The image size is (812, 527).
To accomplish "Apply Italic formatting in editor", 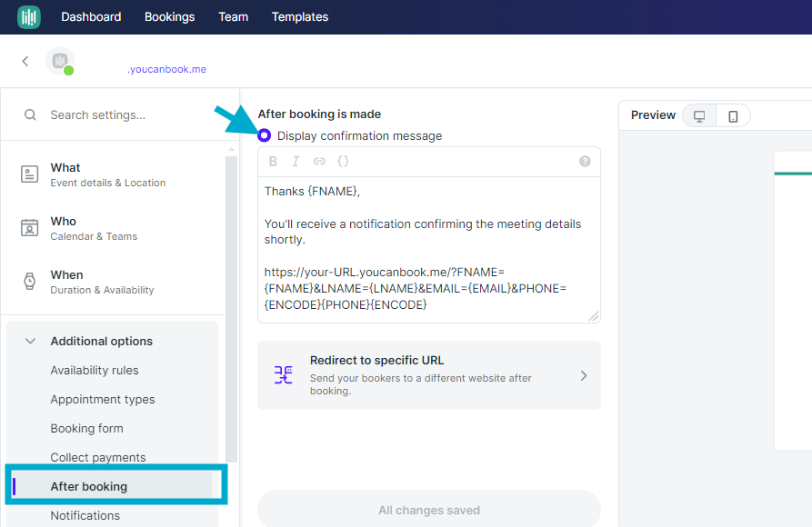I will coord(296,162).
